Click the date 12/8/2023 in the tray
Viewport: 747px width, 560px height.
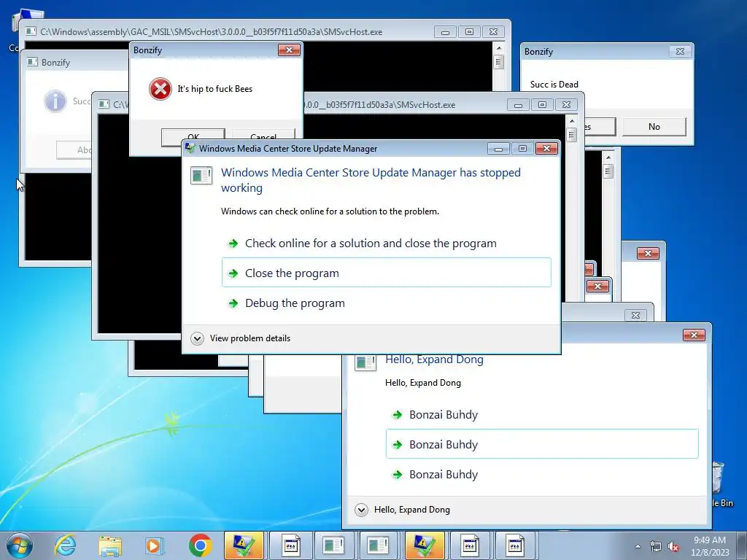[710, 553]
